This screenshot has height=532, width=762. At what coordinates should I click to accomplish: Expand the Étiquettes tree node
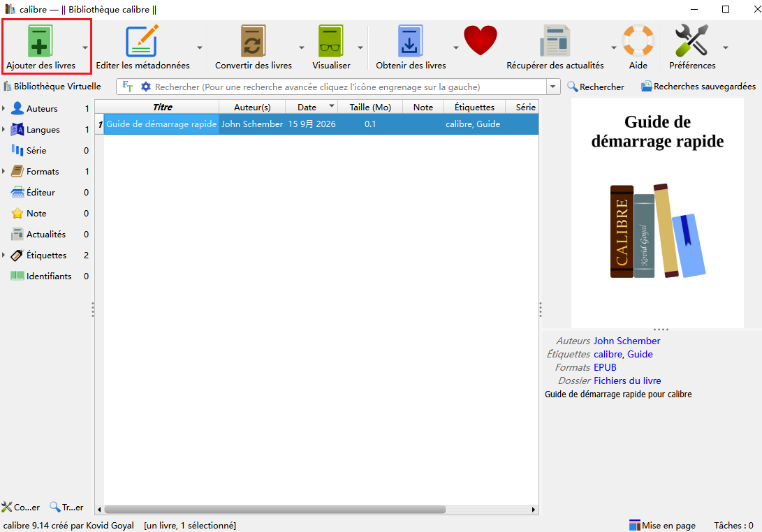point(4,255)
